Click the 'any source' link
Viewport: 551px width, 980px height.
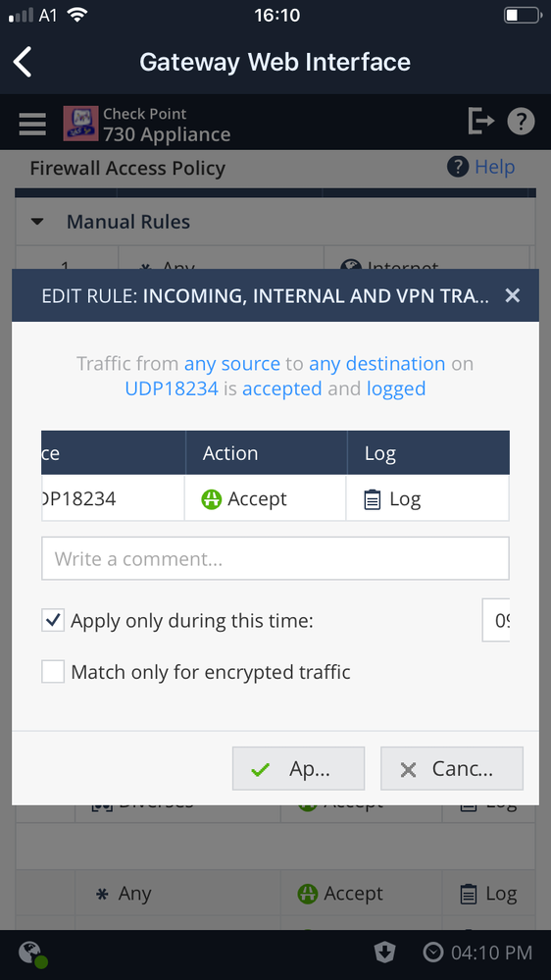[231, 363]
